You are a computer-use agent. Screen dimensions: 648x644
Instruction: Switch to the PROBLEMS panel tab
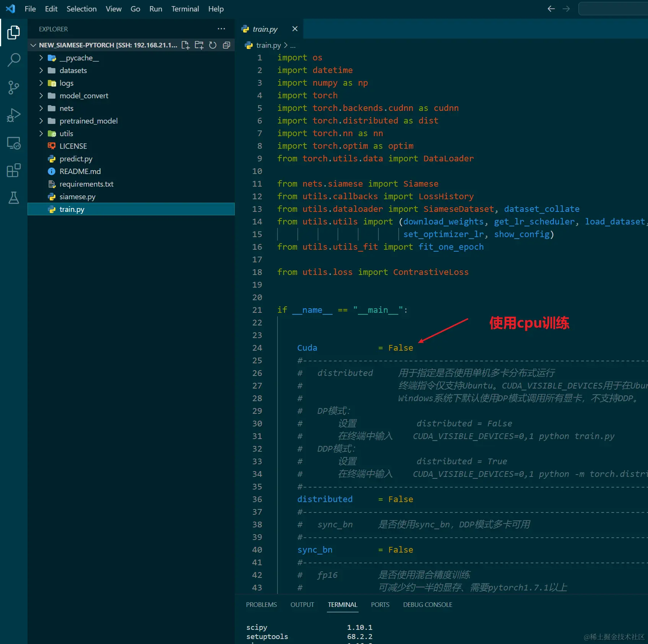(261, 605)
